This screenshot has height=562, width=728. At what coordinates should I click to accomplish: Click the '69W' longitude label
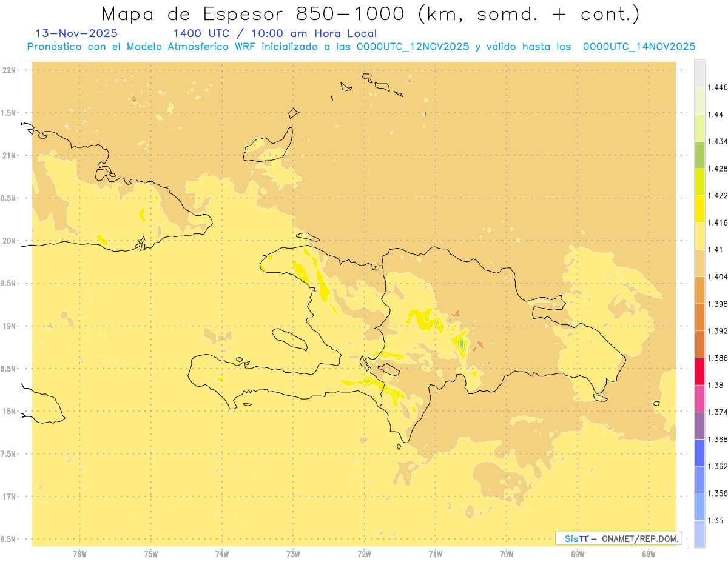click(x=578, y=555)
